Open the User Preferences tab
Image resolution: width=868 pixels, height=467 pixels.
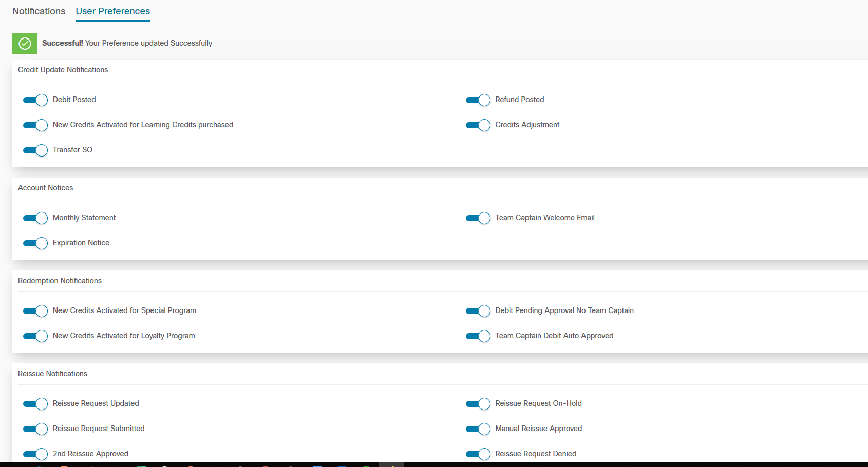[x=112, y=11]
